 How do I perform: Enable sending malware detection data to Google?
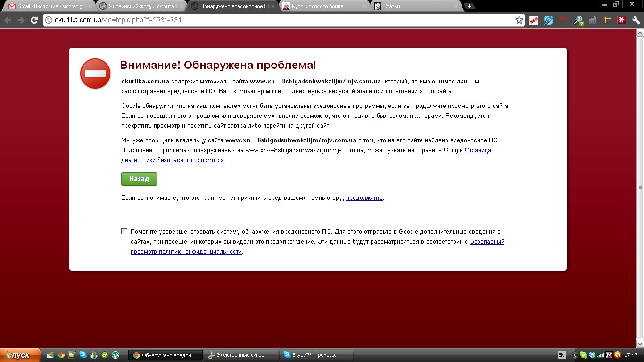pos(124,231)
